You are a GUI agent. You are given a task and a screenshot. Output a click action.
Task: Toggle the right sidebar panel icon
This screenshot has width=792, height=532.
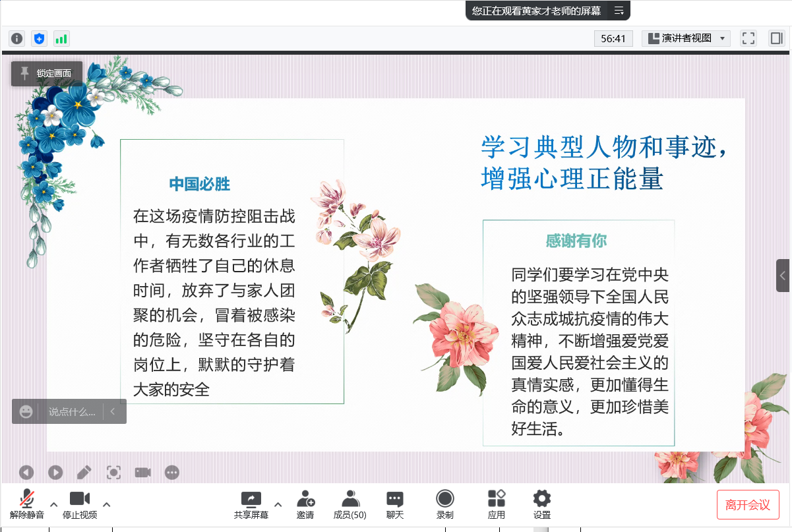776,38
